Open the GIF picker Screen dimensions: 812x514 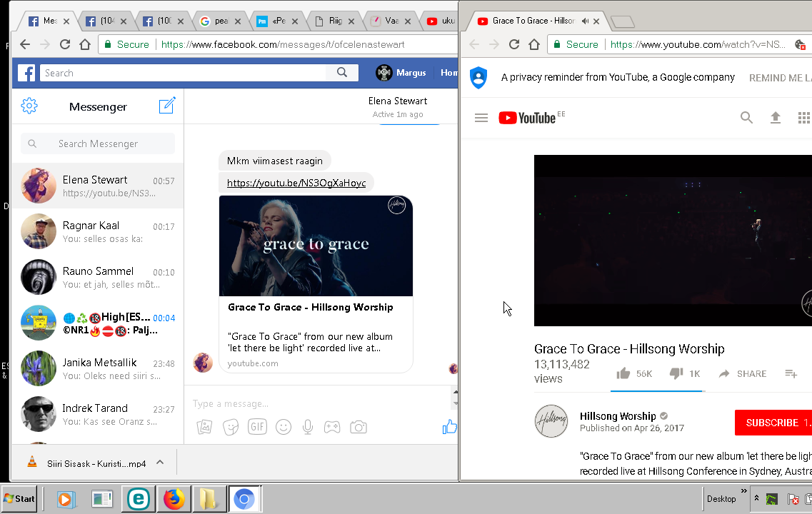[257, 426]
